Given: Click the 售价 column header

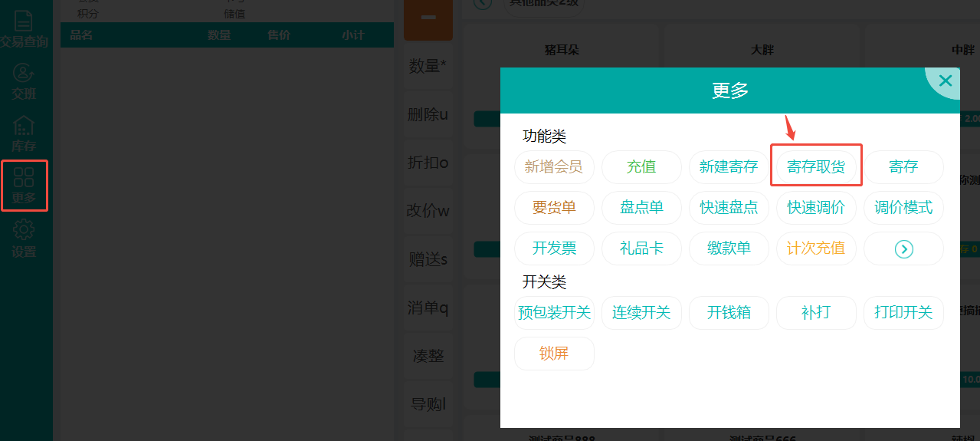Looking at the screenshot, I should (x=279, y=35).
